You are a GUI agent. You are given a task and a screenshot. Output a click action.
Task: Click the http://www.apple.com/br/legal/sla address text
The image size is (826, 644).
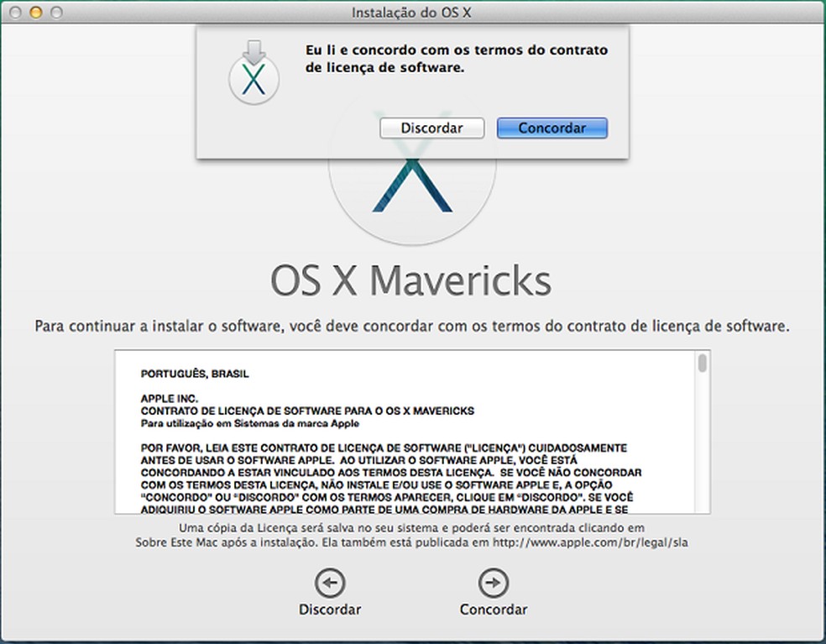590,542
